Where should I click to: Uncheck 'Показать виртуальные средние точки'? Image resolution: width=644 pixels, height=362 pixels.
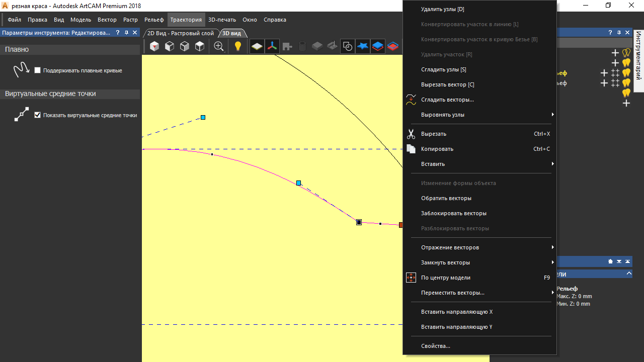click(37, 115)
